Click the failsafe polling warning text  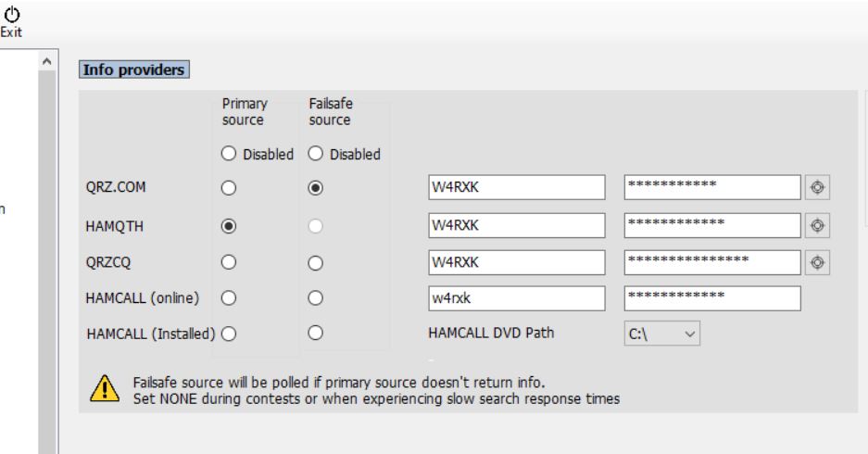339,383
